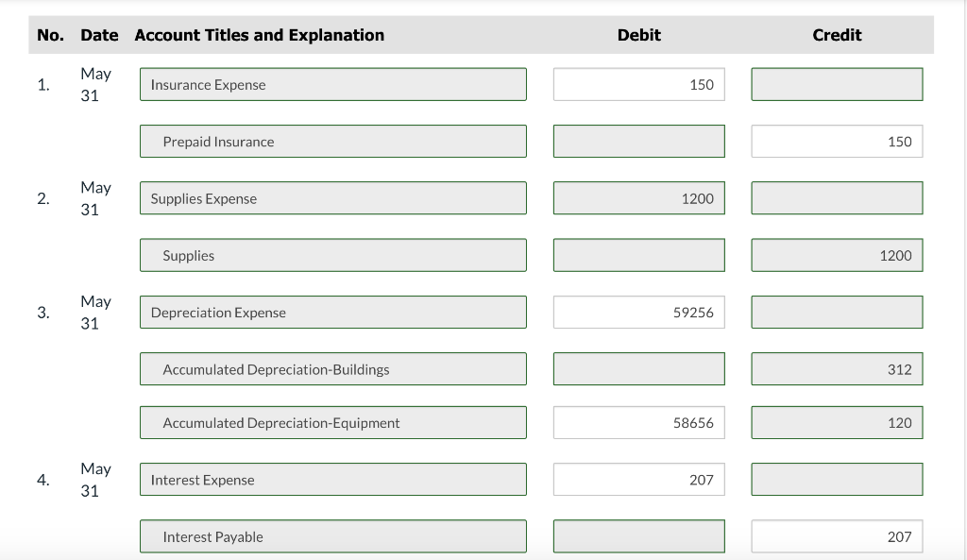Click the credit field containing 1200

coord(837,254)
